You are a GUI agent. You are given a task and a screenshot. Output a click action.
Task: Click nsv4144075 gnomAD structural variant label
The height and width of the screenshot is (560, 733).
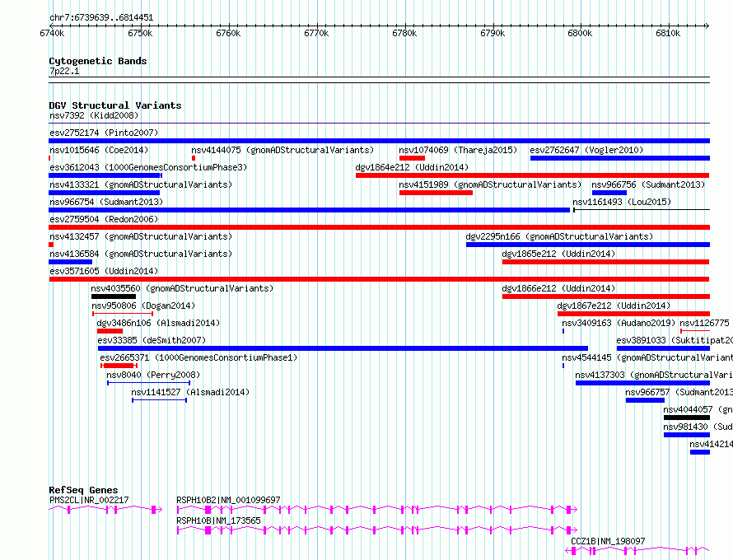click(x=282, y=150)
